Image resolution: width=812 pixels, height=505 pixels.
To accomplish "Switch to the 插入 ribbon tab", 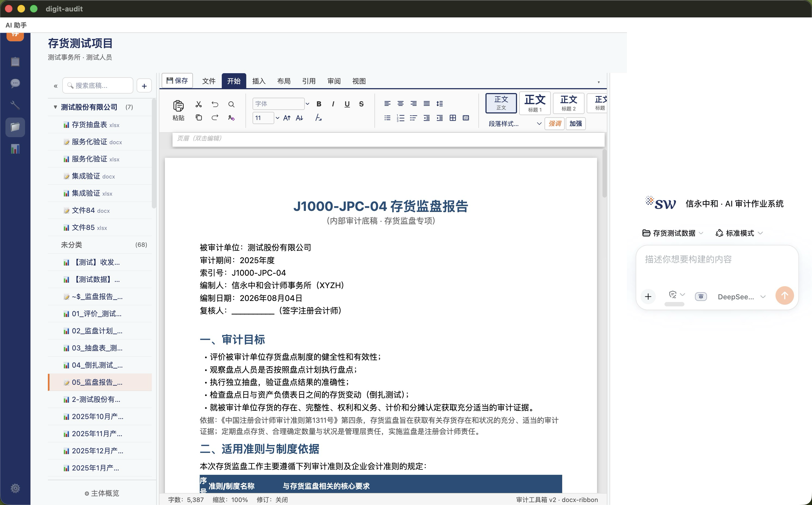I will pyautogui.click(x=259, y=81).
